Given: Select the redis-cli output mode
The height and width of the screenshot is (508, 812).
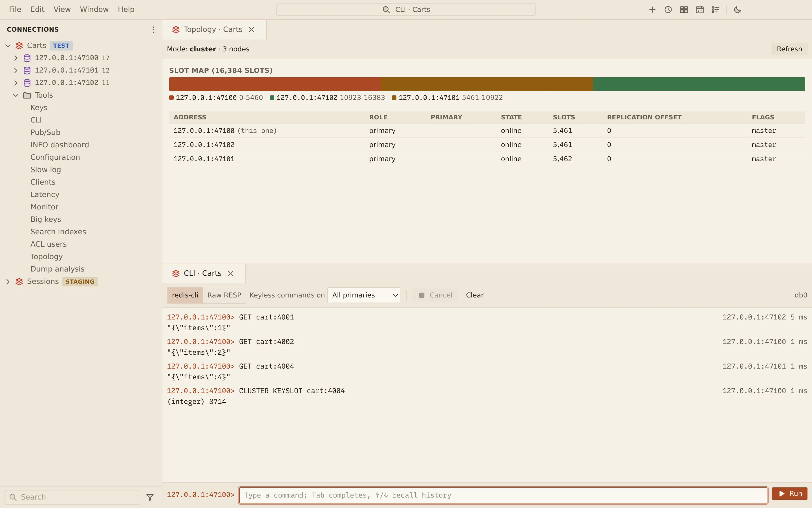Looking at the screenshot, I should [185, 295].
